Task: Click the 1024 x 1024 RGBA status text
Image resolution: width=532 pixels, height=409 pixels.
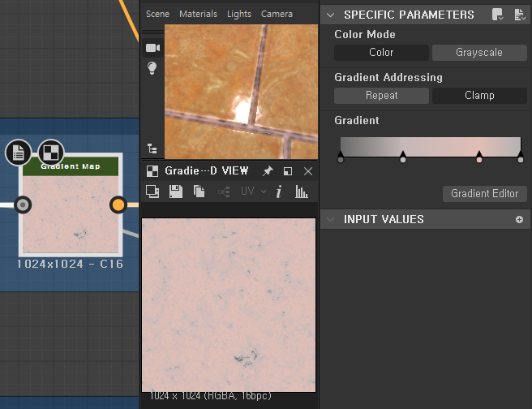Action: (x=210, y=396)
